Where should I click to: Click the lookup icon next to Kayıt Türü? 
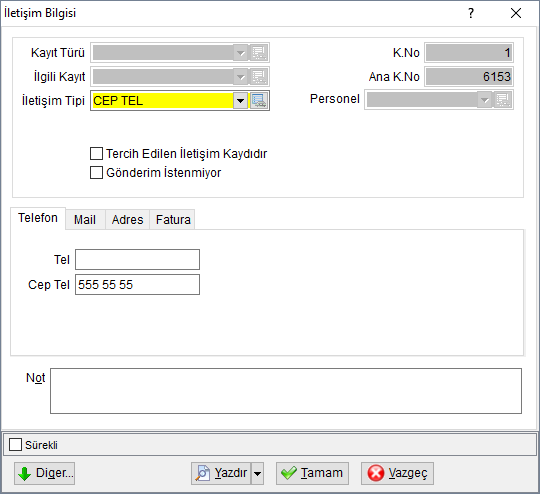pyautogui.click(x=259, y=53)
